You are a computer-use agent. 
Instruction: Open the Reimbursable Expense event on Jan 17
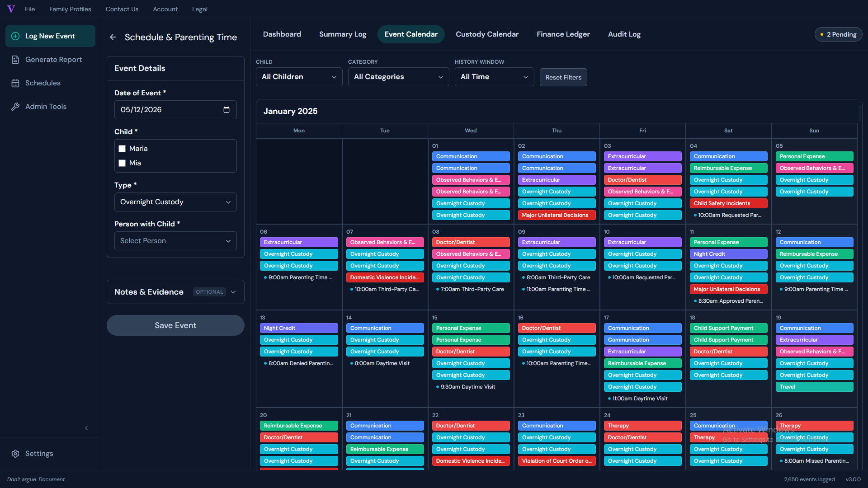click(642, 363)
